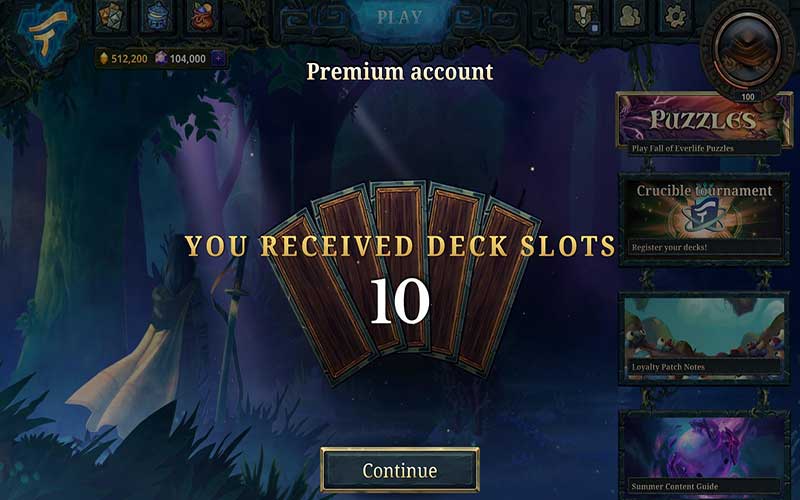Click the Play Fall of Everlife Puzzles label
The height and width of the screenshot is (500, 800).
click(683, 148)
